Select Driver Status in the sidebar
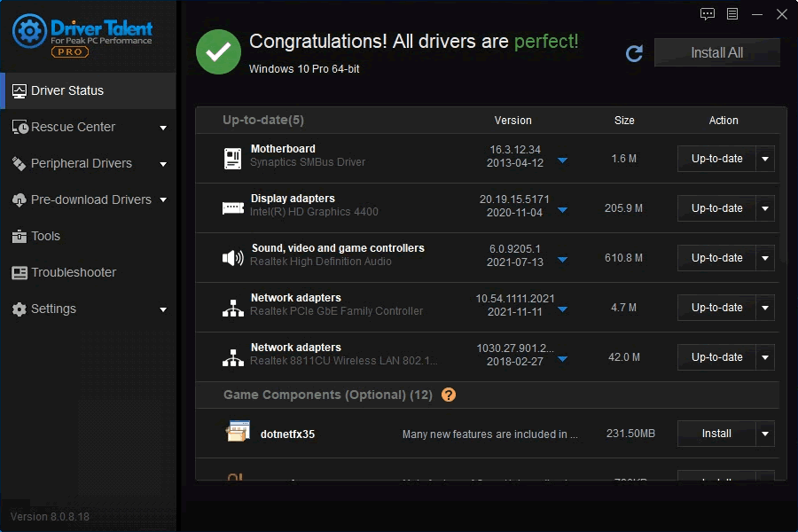This screenshot has height=532, width=798. [88, 90]
